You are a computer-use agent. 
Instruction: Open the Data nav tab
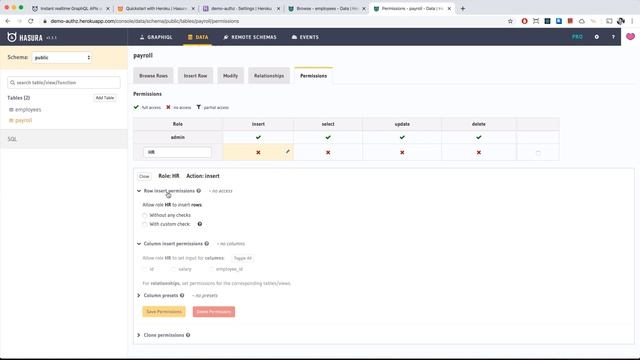198,37
